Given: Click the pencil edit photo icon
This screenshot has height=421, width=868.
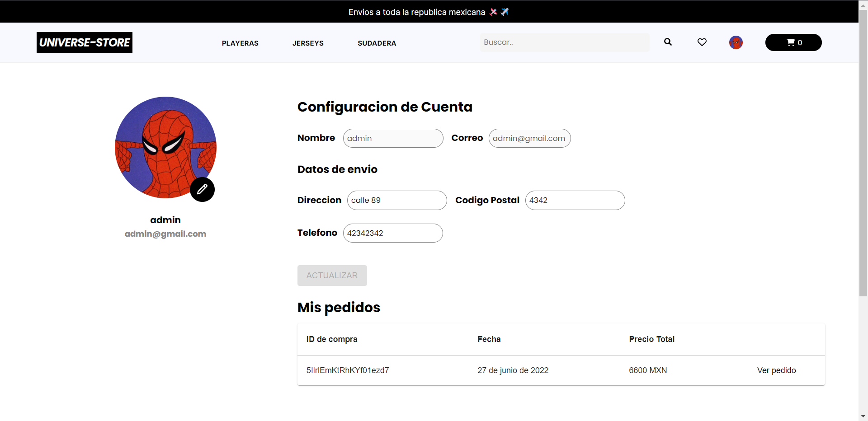Looking at the screenshot, I should pyautogui.click(x=202, y=189).
